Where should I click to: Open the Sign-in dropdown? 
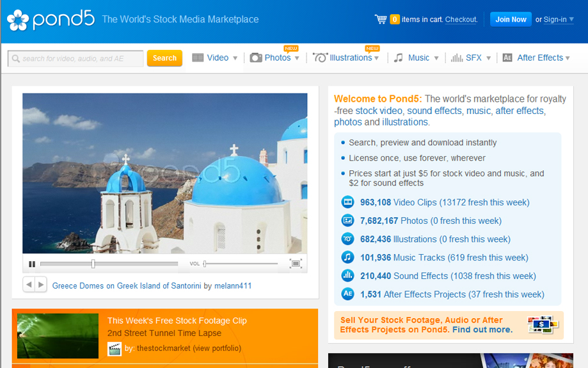click(559, 19)
